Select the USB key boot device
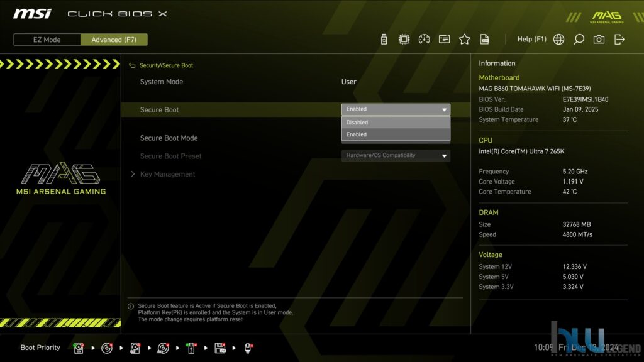Viewport: 644px width, 362px height. [191, 348]
